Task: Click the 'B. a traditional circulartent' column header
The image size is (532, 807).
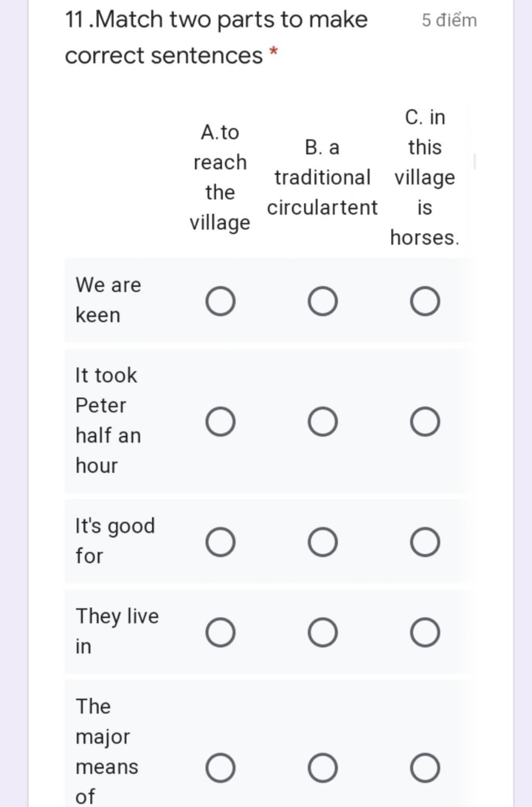Action: 322,177
